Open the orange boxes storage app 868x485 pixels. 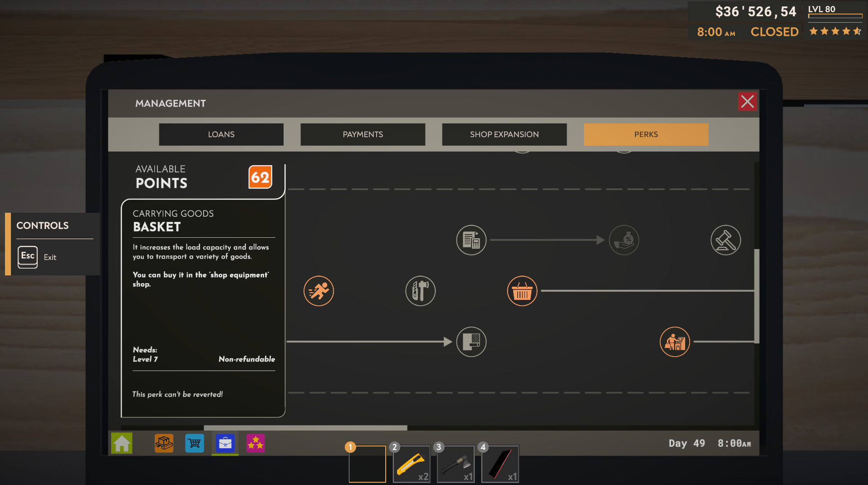[164, 443]
